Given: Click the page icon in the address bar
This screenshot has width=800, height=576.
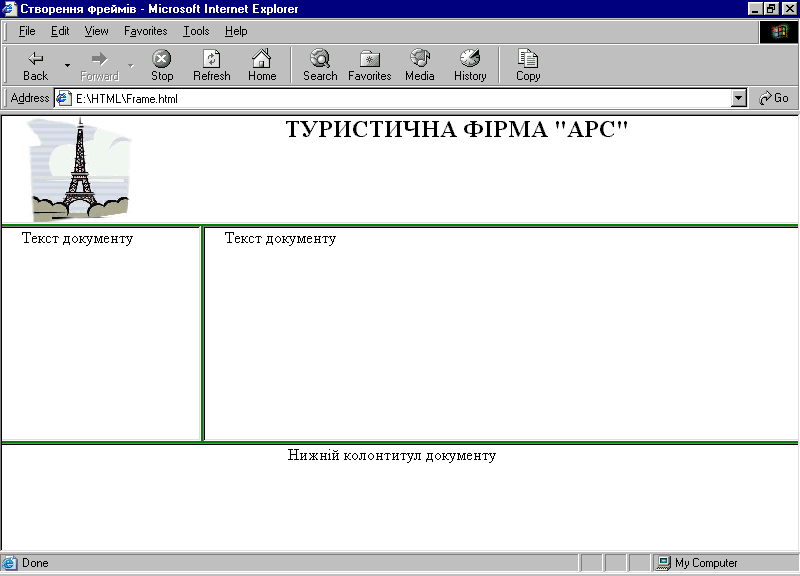Looking at the screenshot, I should point(63,98).
